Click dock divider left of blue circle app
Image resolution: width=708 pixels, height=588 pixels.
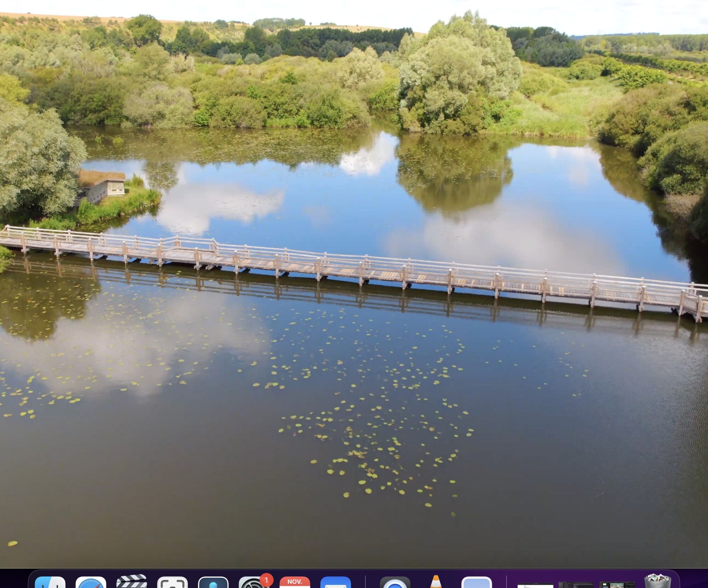[365, 582]
